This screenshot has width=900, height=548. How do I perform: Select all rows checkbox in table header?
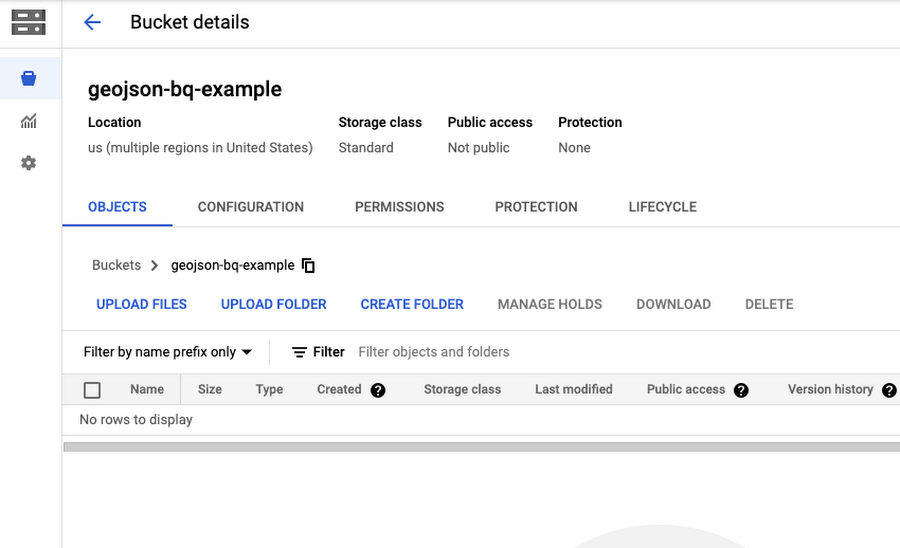(92, 390)
